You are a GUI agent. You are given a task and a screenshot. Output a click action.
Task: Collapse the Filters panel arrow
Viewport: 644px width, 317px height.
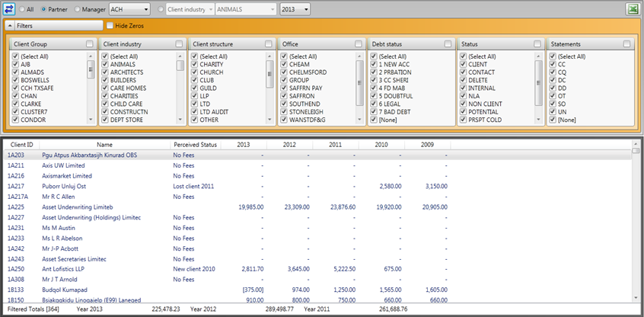point(11,26)
